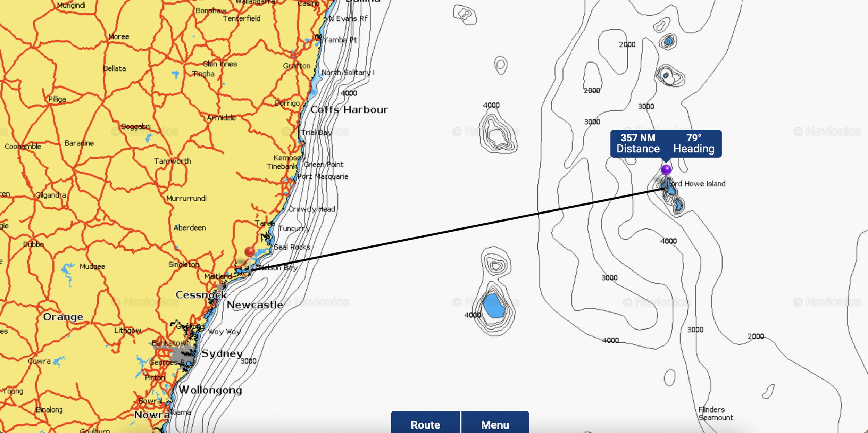This screenshot has height=433, width=868.
Task: Click the Orange town label
Action: point(63,317)
